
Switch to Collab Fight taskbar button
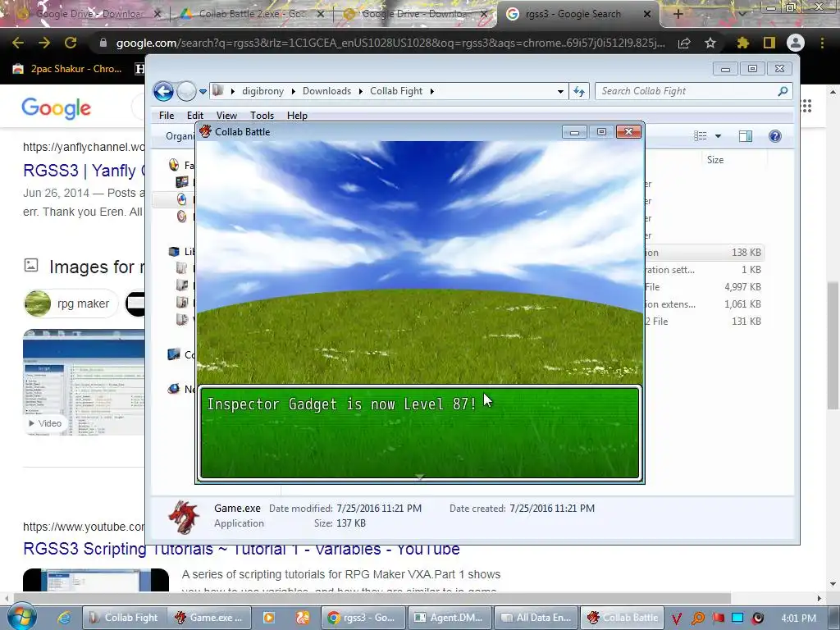click(124, 618)
